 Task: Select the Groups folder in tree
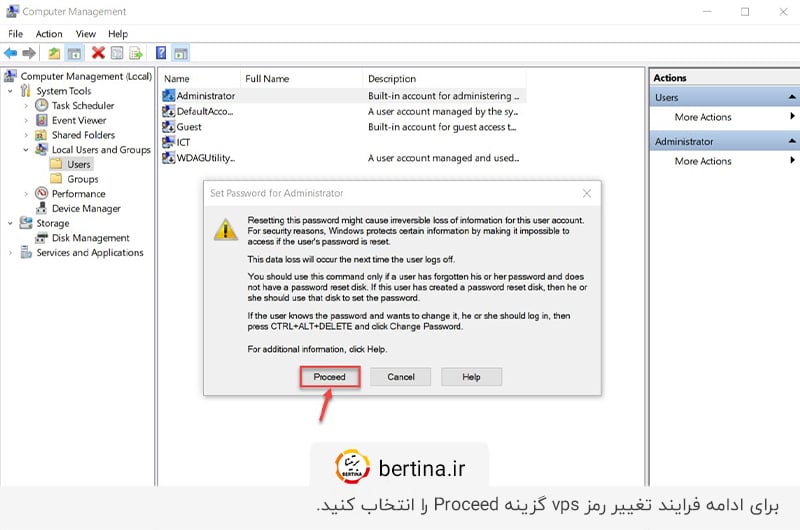[83, 179]
